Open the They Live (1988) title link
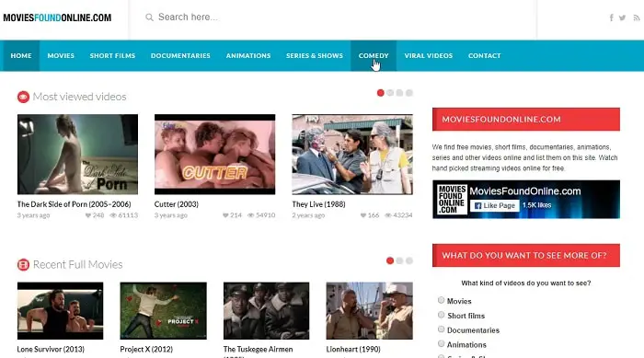Viewport: 644px width, 358px height. (x=318, y=204)
